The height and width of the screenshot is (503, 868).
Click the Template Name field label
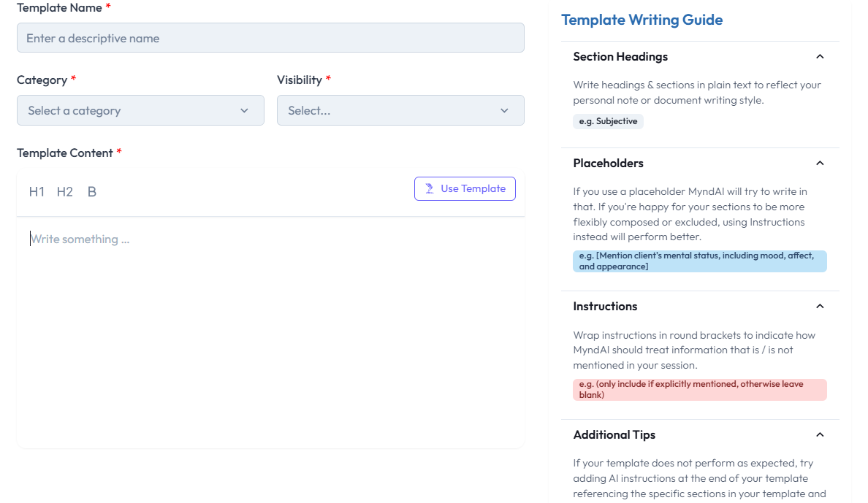click(59, 8)
